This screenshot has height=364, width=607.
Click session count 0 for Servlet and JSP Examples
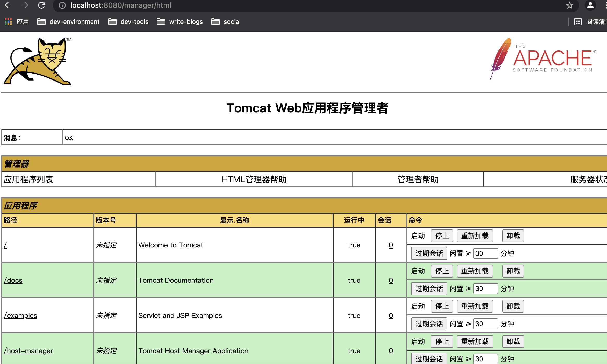[391, 315]
